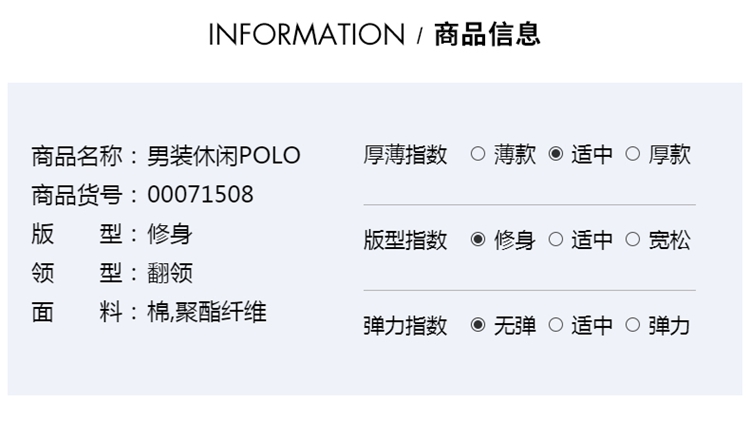
Task: Choose 适中 in the 弹力指数 row
Action: 556,325
